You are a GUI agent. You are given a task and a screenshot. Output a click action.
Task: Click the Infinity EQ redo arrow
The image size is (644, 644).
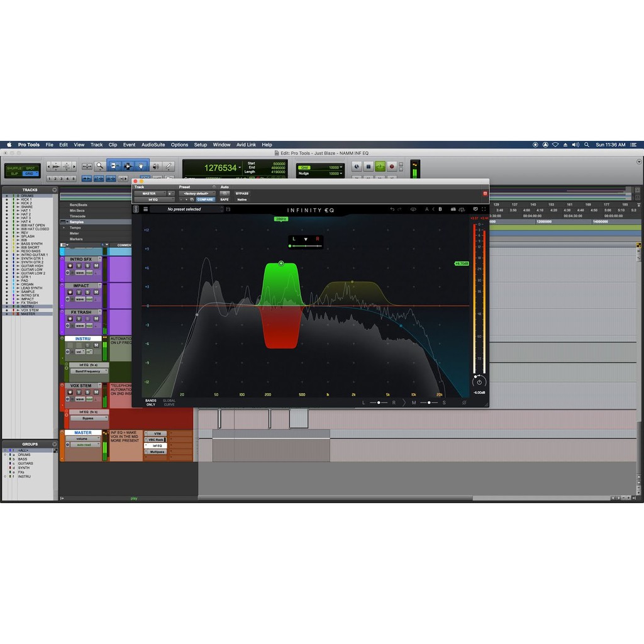click(x=399, y=209)
